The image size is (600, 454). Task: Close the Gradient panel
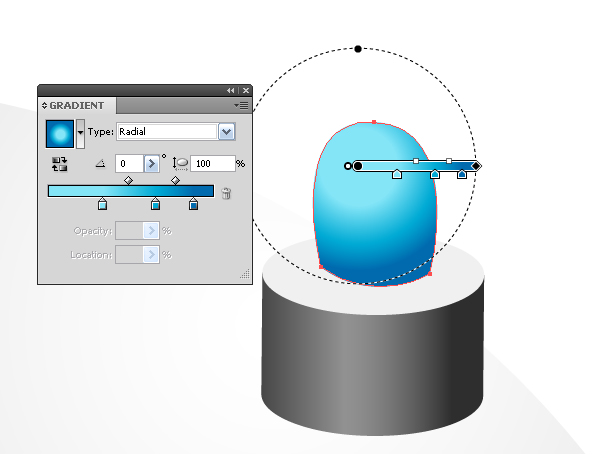coord(246,90)
